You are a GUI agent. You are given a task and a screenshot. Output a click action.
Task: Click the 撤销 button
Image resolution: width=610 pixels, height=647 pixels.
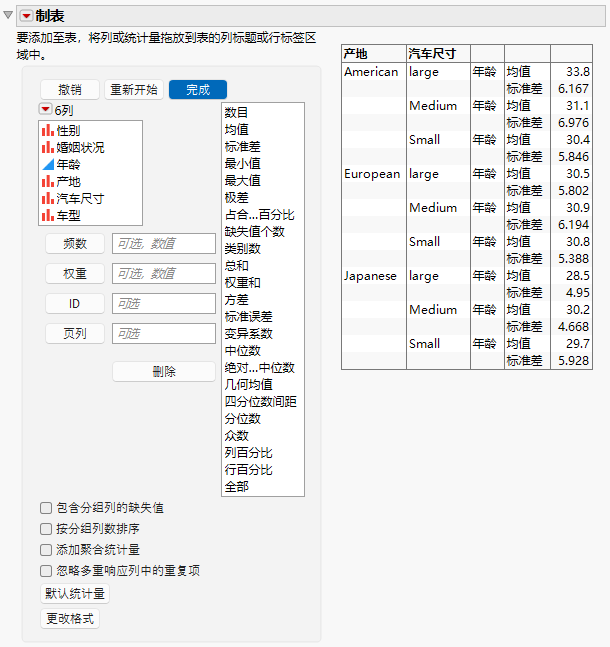70,90
